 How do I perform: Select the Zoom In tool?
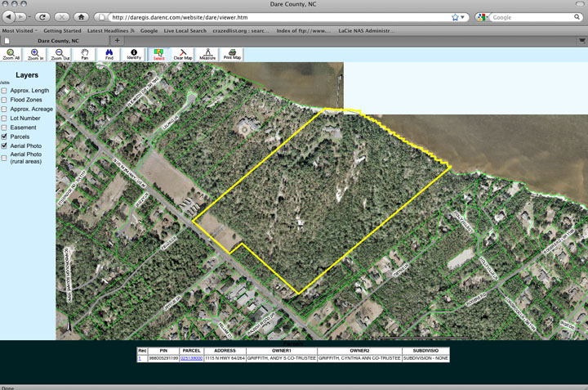(x=35, y=55)
